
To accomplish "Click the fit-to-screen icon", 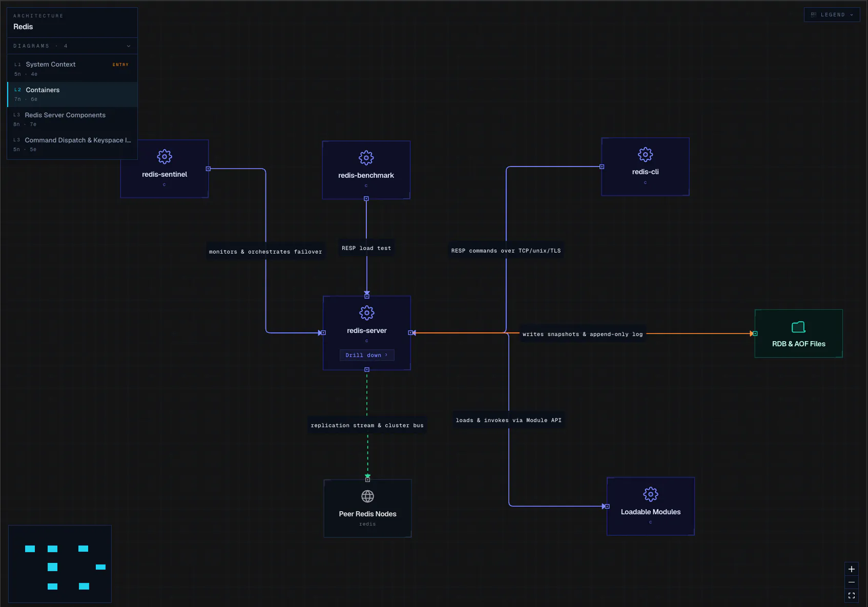I will point(852,596).
